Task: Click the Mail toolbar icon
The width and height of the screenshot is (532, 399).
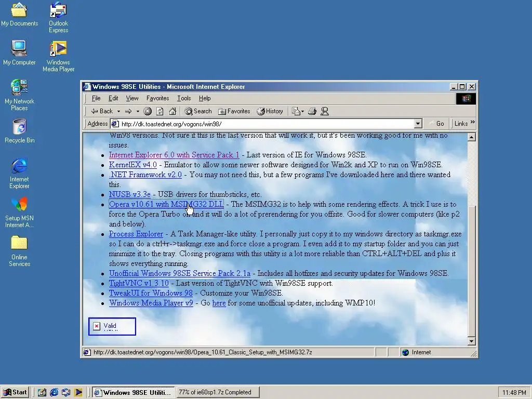Action: pyautogui.click(x=296, y=111)
